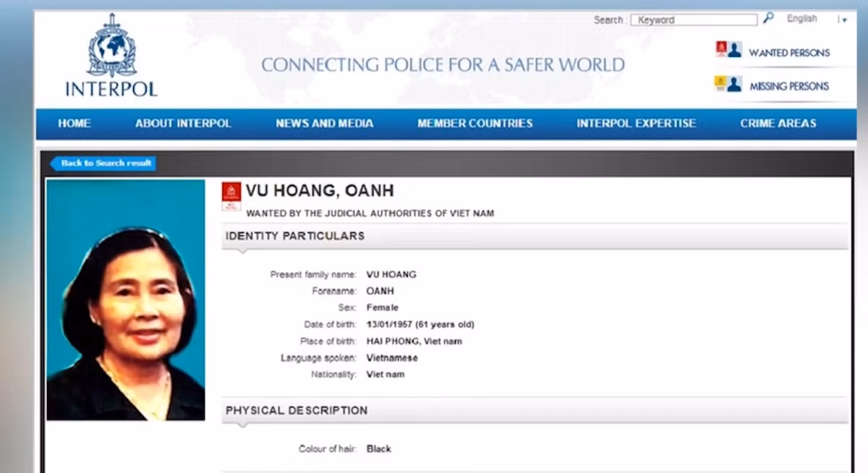The height and width of the screenshot is (473, 868).
Task: Focus the Keyword search field
Action: [x=694, y=20]
